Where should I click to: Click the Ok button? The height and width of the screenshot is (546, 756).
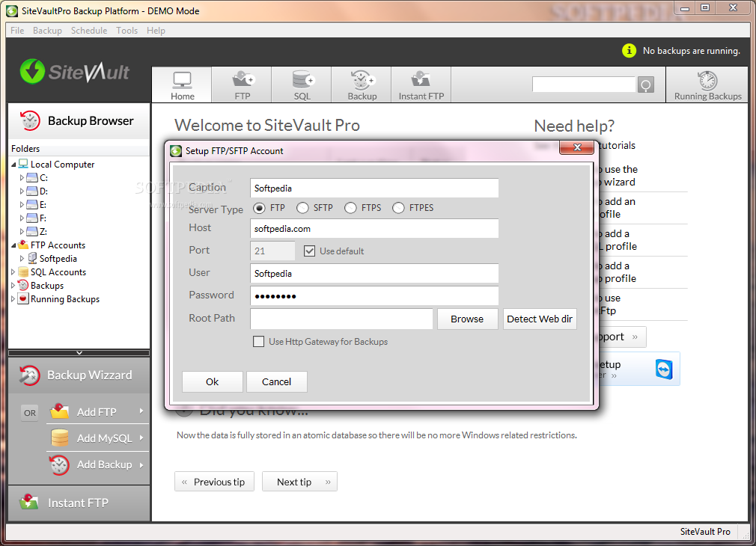tap(212, 381)
